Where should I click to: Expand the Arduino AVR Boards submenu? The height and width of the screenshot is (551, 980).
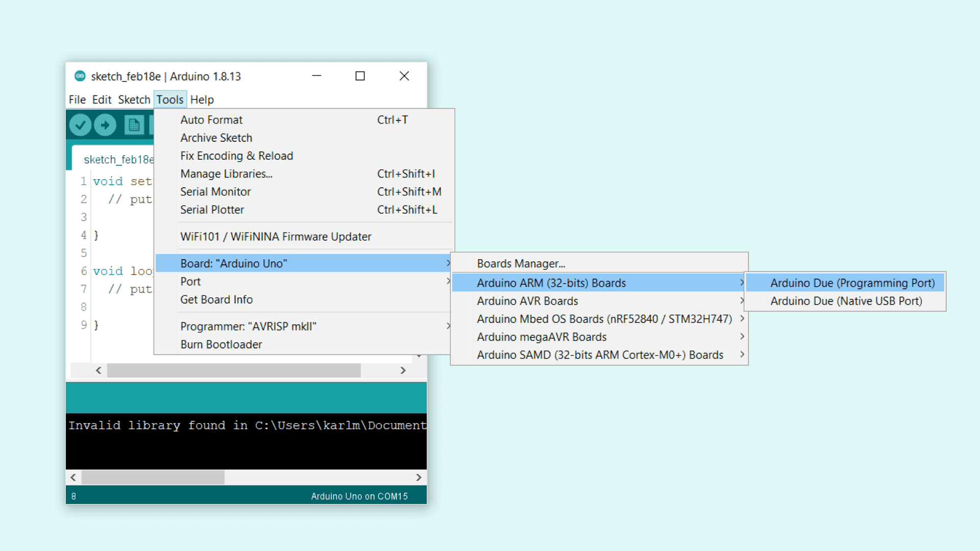pos(527,301)
